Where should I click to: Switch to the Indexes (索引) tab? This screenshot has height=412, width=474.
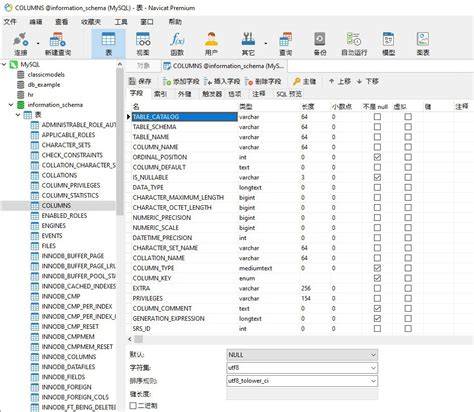click(160, 94)
